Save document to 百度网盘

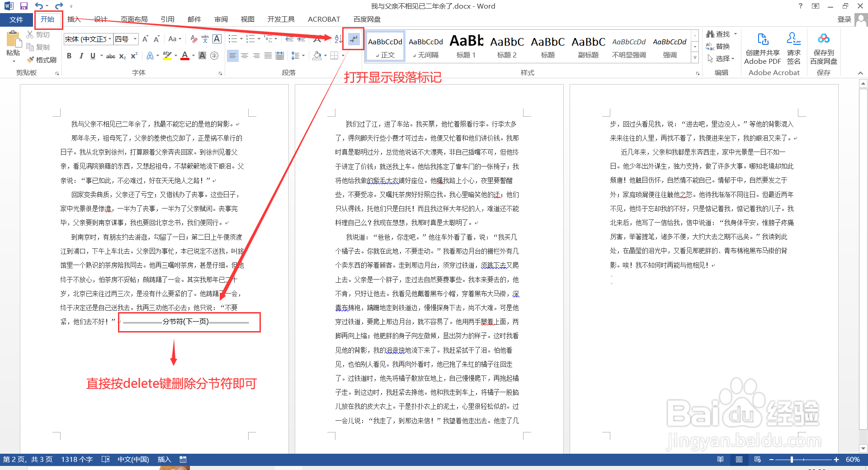pyautogui.click(x=824, y=47)
